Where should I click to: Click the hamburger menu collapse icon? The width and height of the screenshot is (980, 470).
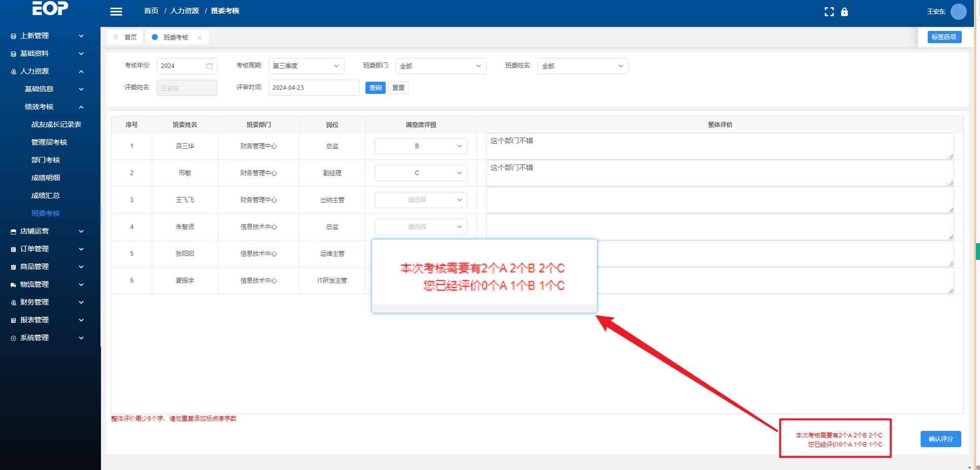pos(116,12)
